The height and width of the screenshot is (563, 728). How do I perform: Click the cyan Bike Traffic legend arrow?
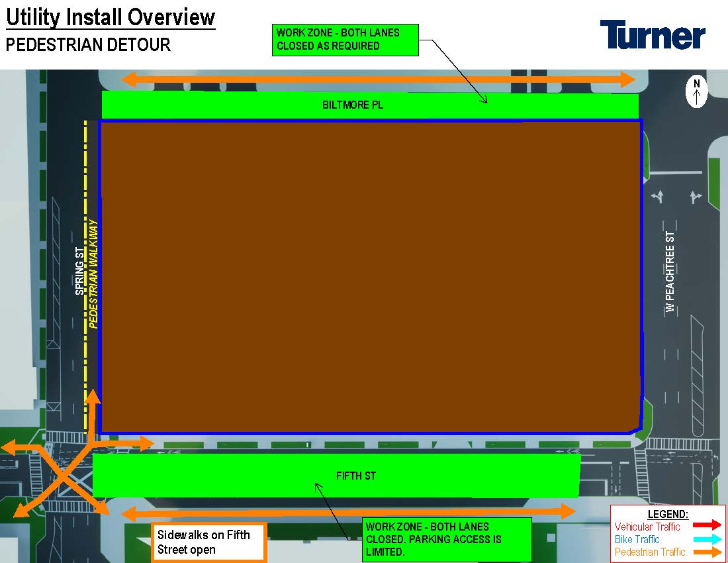pyautogui.click(x=707, y=539)
